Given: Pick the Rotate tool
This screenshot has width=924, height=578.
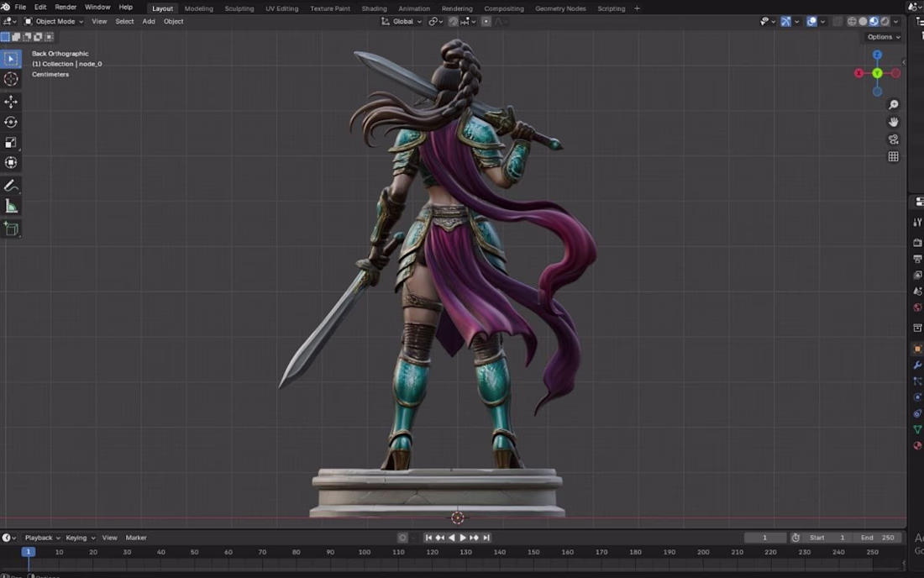Looking at the screenshot, I should pos(11,122).
